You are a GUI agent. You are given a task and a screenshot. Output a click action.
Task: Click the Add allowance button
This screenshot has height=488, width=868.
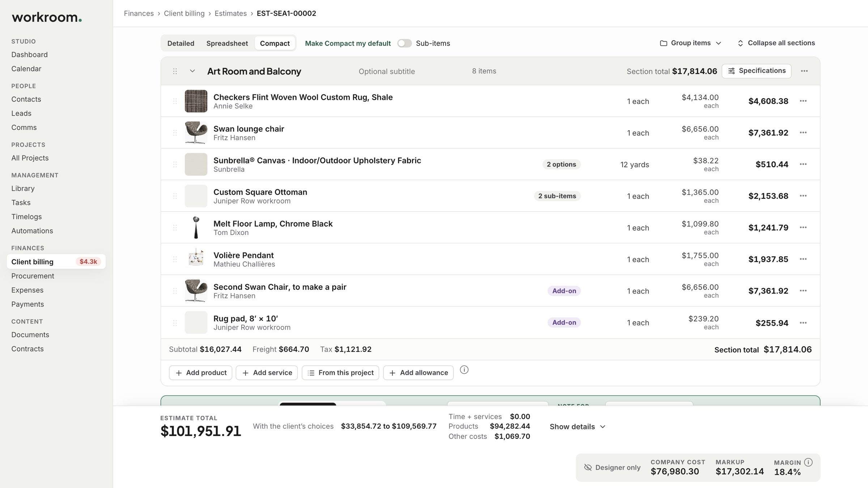tap(418, 373)
